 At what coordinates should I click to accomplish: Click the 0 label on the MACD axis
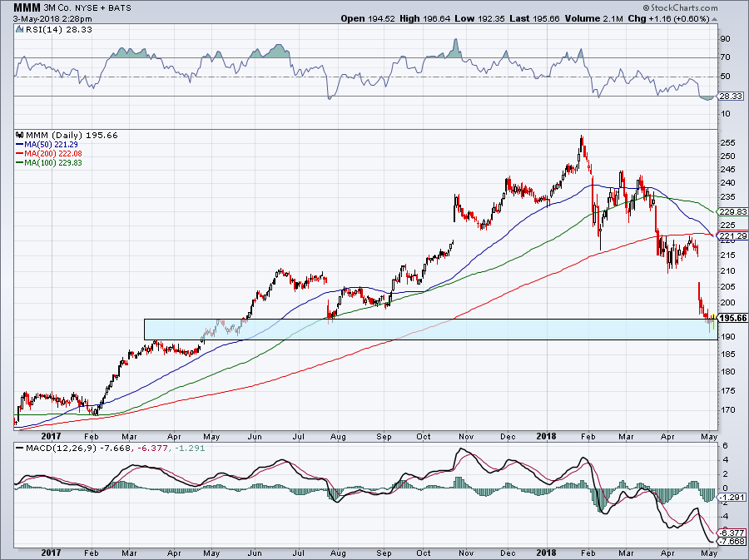(725, 488)
